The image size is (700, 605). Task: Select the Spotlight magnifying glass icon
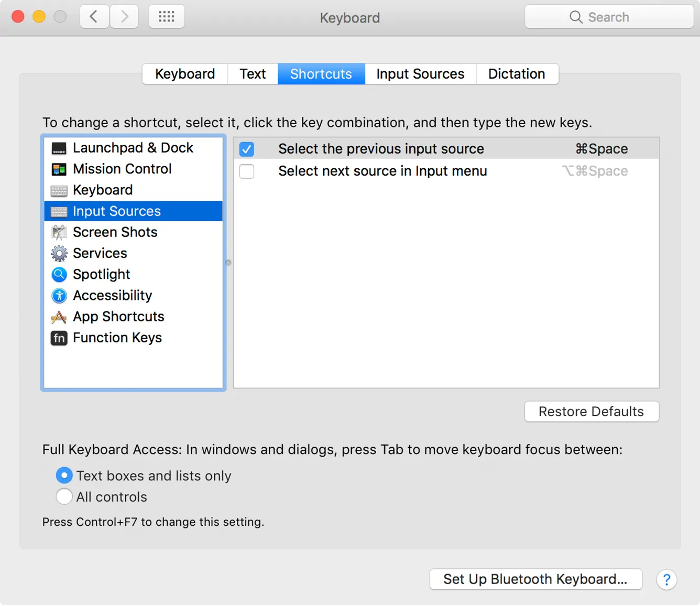tap(59, 274)
